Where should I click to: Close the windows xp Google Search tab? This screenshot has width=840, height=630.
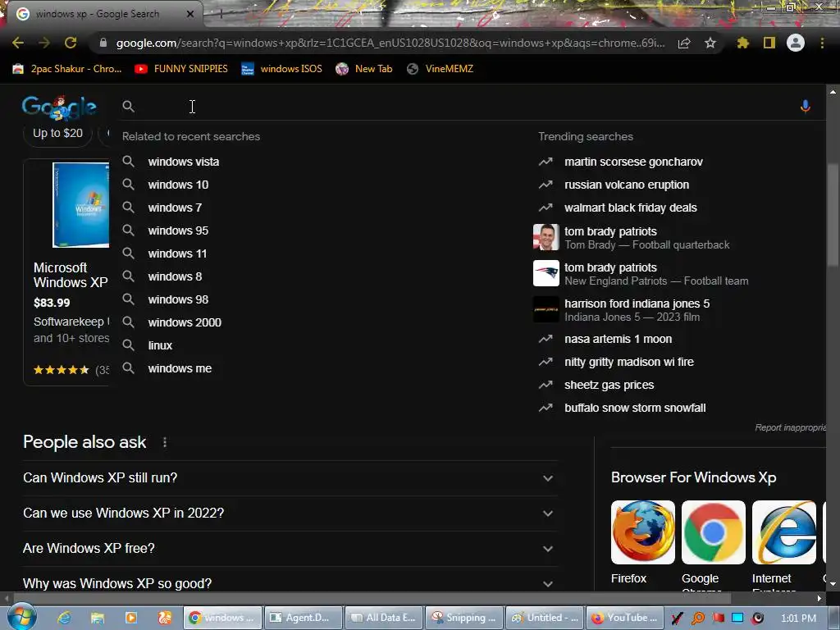190,14
